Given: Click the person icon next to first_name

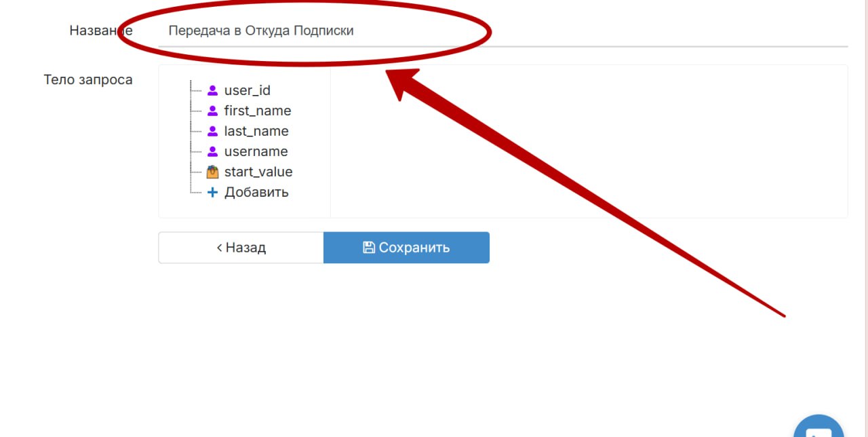Looking at the screenshot, I should click(x=212, y=111).
